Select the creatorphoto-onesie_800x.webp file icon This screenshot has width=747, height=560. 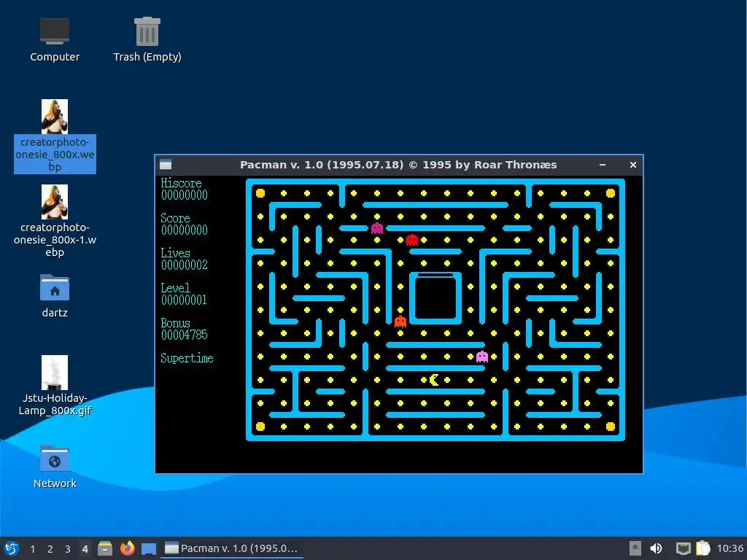(54, 136)
